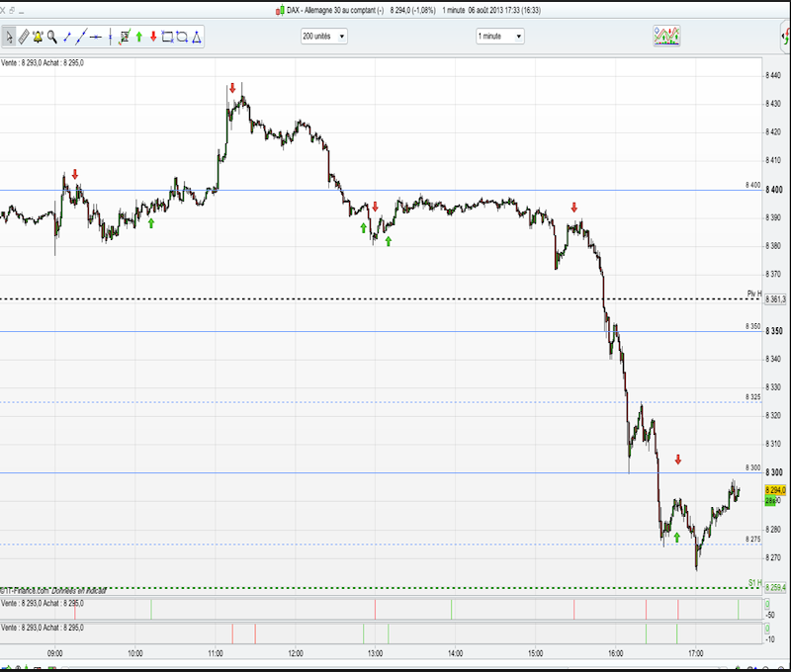This screenshot has height=672, width=791.
Task: Click the yellow 8 294,0 current price tag
Action: tap(775, 490)
